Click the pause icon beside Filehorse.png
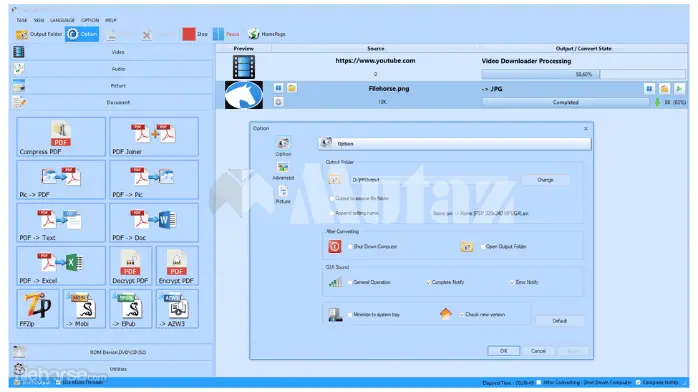Viewport: 698px width, 392px height. click(x=278, y=88)
